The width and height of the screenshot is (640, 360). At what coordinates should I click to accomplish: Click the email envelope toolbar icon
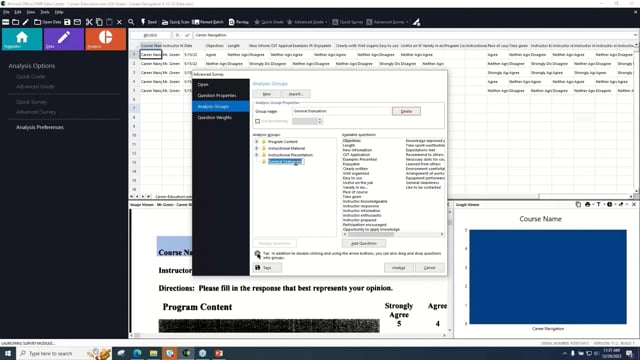[77, 22]
